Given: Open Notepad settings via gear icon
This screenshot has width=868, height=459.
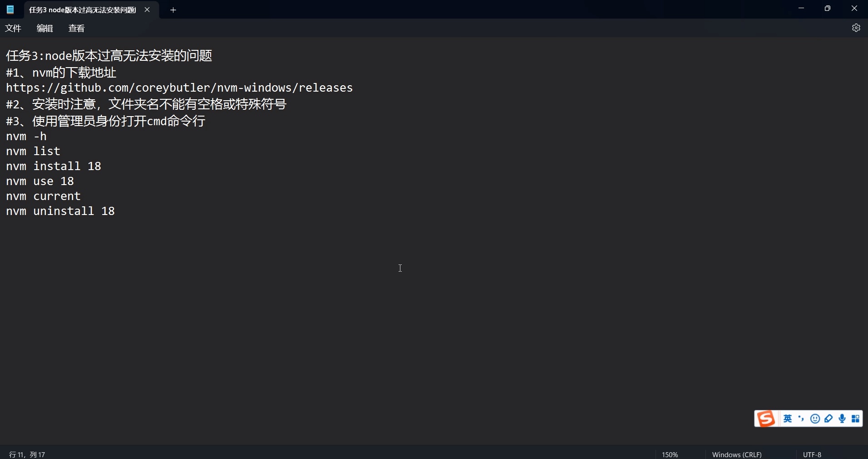Looking at the screenshot, I should click(856, 28).
